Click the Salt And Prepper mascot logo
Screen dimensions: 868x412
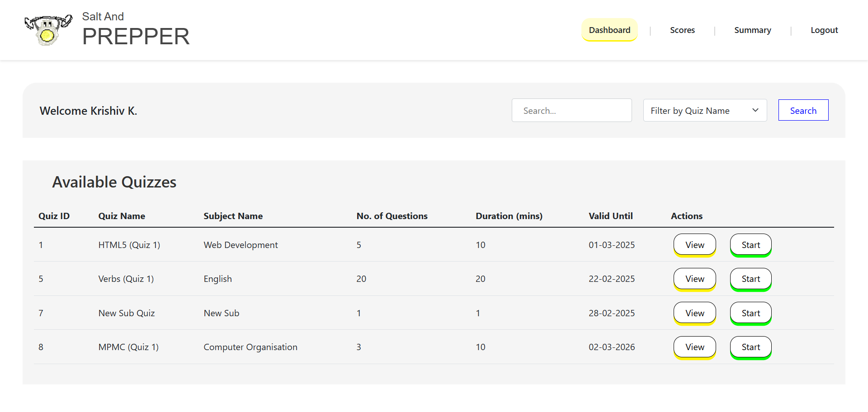48,30
